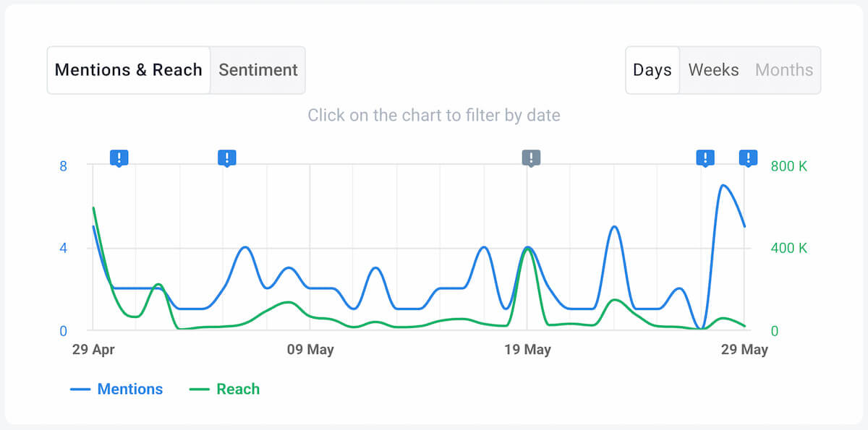Switch to Weeks view
Image resolution: width=868 pixels, height=430 pixels.
pos(713,70)
